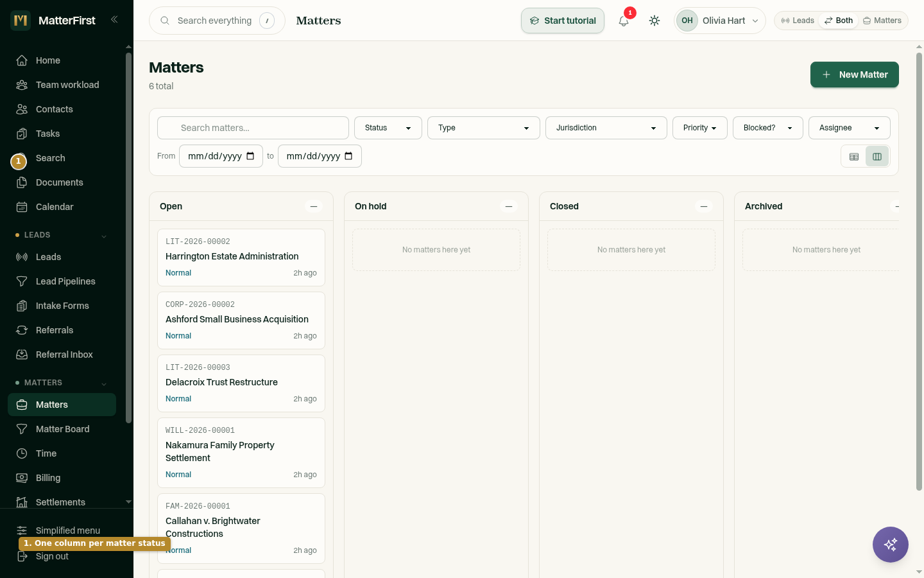Open to date calendar picker icon
The image size is (924, 578).
tap(348, 156)
